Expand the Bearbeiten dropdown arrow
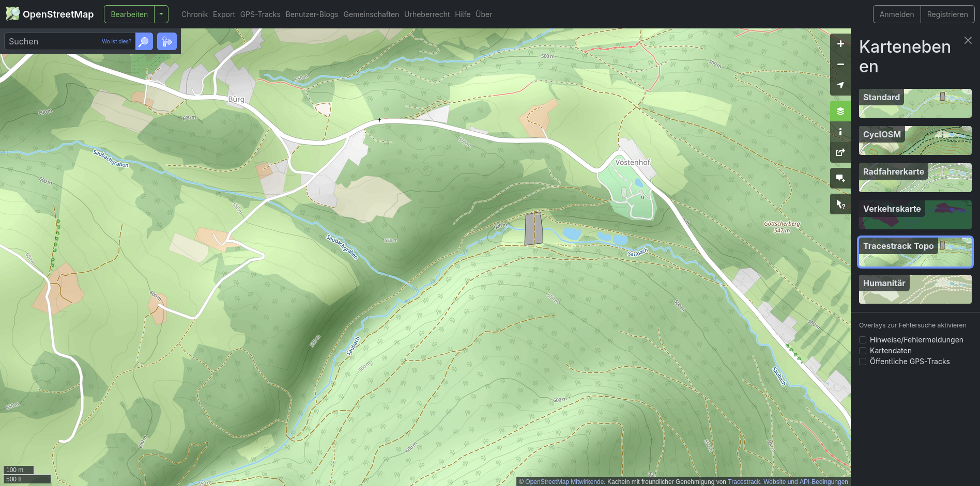The height and width of the screenshot is (486, 980). pyautogui.click(x=161, y=14)
